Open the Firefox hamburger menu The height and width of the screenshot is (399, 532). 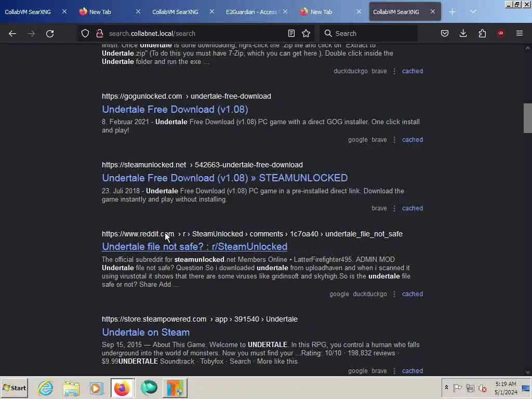point(520,33)
